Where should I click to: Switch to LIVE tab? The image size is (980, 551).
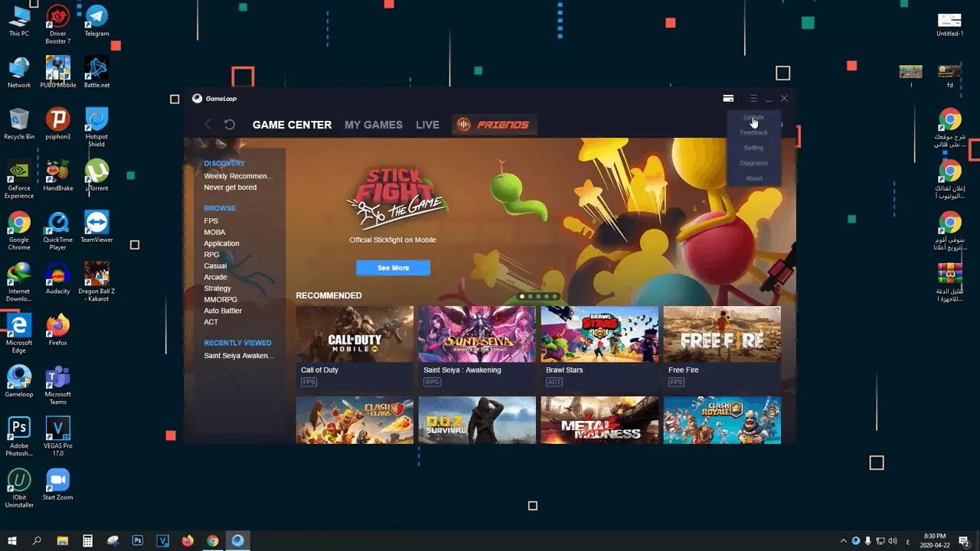[x=427, y=125]
